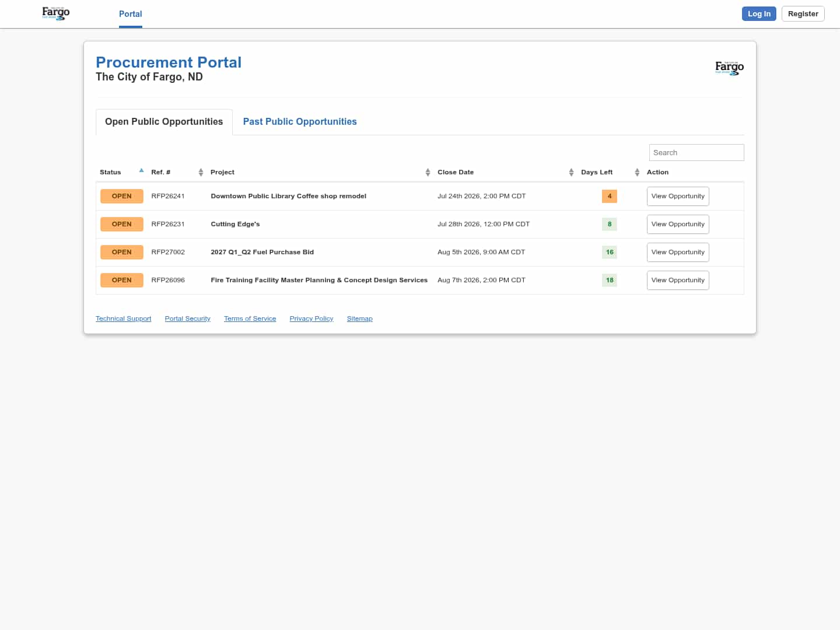
Task: Click the Register button
Action: click(x=803, y=14)
